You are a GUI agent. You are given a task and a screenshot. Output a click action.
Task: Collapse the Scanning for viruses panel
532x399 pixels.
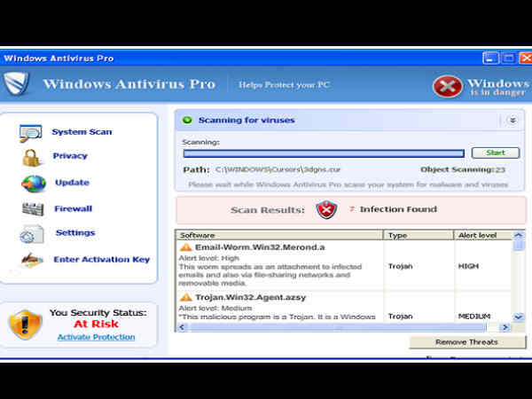pyautogui.click(x=512, y=120)
